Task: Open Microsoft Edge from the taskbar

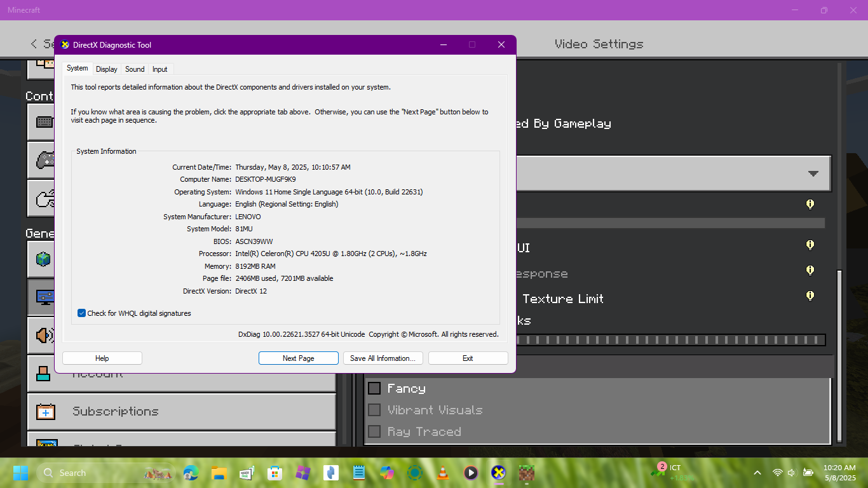Action: [191, 473]
